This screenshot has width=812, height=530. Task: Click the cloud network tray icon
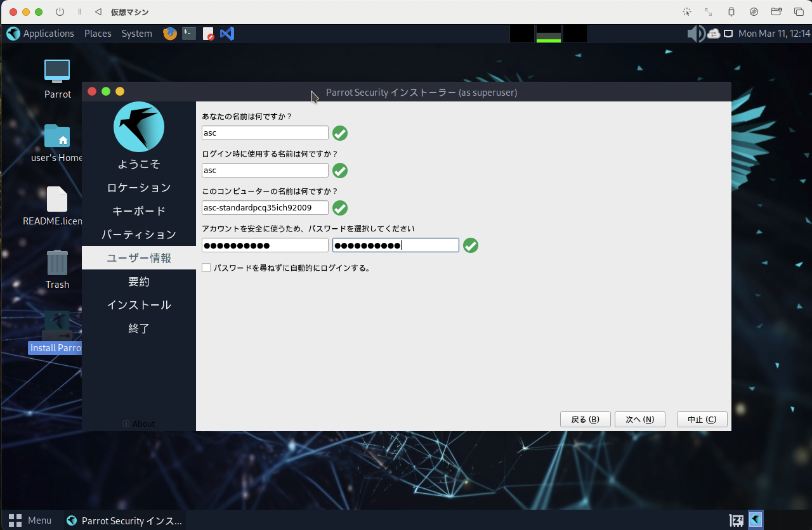pyautogui.click(x=714, y=34)
